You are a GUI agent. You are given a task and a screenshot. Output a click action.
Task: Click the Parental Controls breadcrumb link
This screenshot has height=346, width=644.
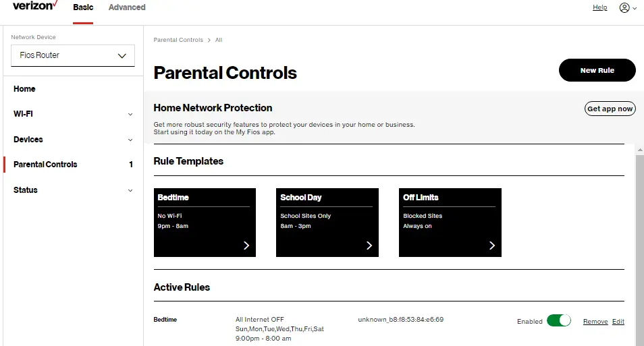pyautogui.click(x=178, y=40)
